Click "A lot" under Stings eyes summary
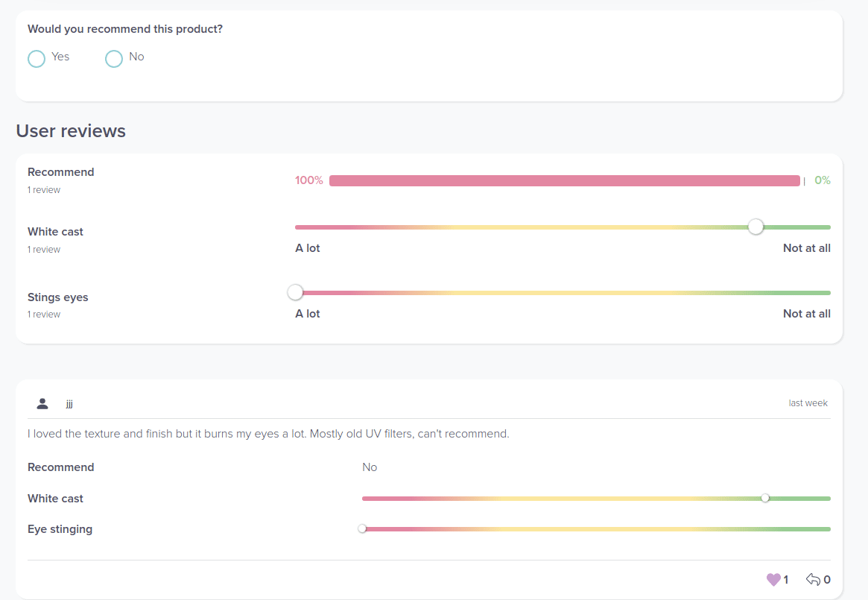This screenshot has width=868, height=600. pyautogui.click(x=308, y=314)
